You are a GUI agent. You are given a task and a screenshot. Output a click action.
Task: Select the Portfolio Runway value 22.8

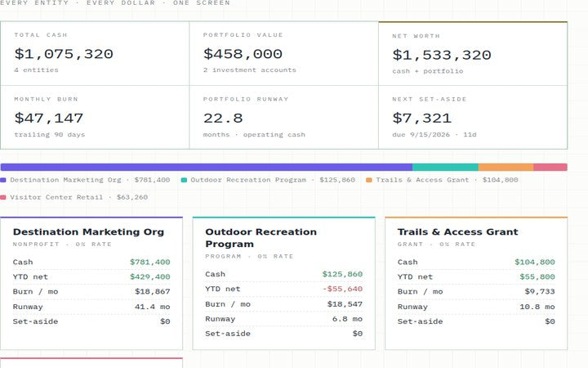point(223,119)
